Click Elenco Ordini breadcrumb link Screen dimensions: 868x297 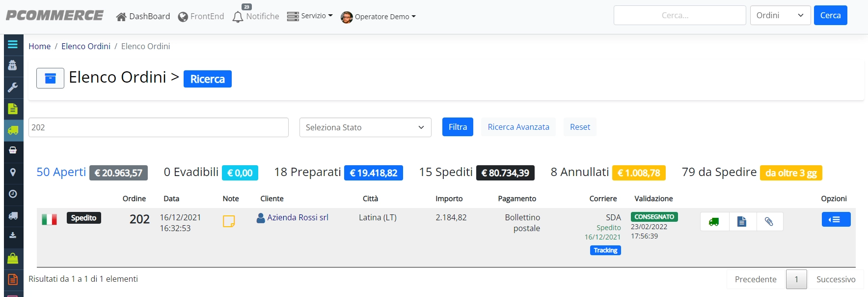pyautogui.click(x=86, y=46)
